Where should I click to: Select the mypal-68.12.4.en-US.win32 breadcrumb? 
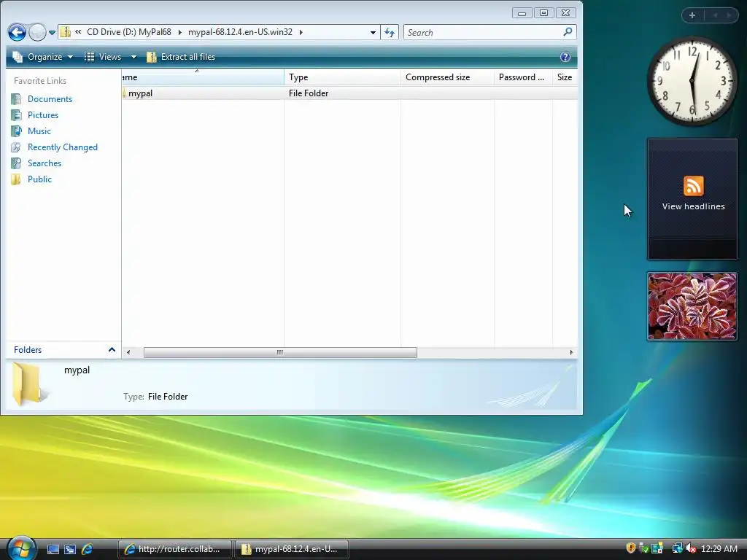pos(240,32)
